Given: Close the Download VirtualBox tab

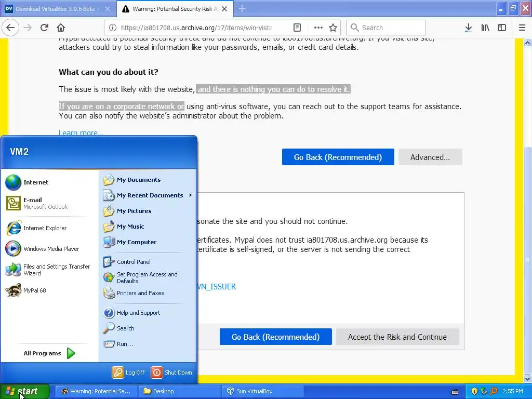Looking at the screenshot, I should 107,9.
